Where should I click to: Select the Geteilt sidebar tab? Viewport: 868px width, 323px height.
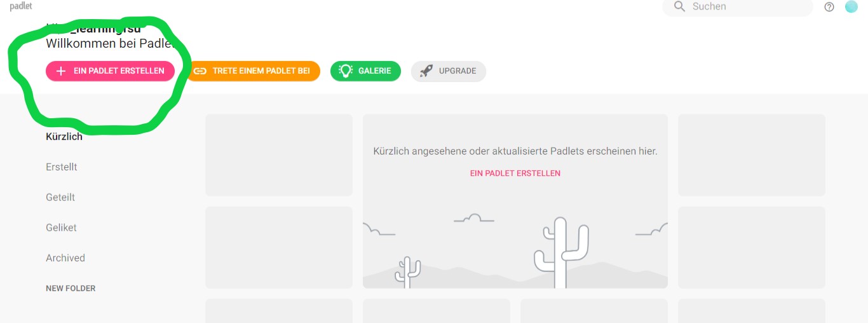coord(60,198)
